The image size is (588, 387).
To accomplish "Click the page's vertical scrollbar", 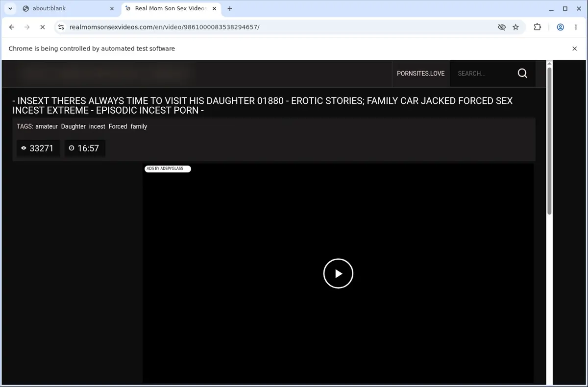I will (549, 140).
